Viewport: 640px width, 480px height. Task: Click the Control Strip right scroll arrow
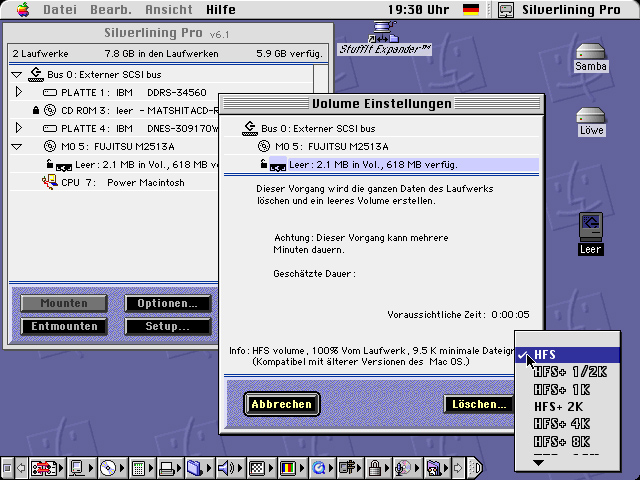458,468
